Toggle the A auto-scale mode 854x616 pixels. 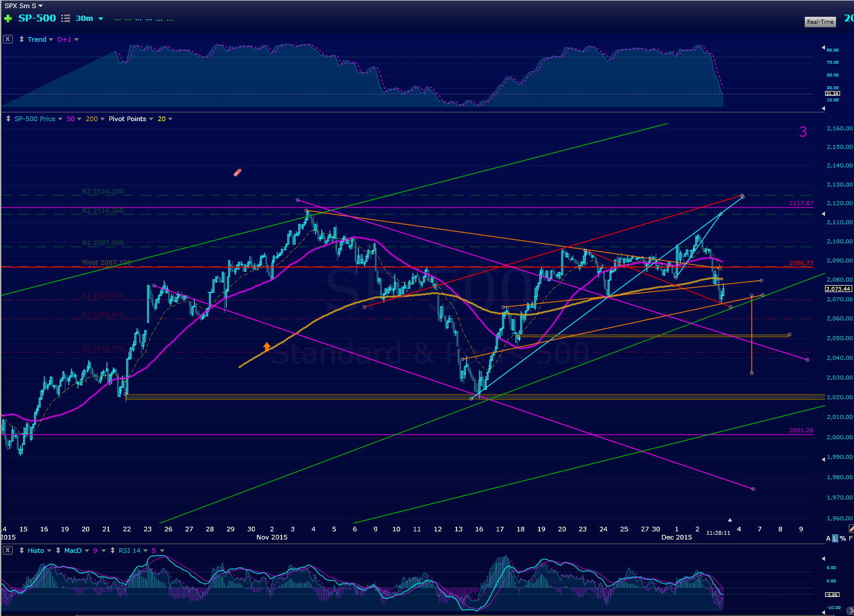pyautogui.click(x=829, y=539)
